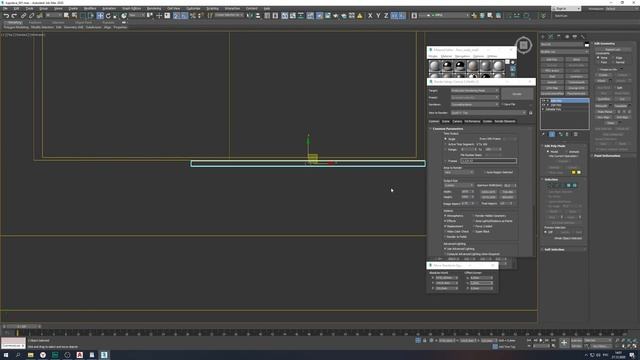Image resolution: width=640 pixels, height=360 pixels.
Task: Click Pin Stack below modifier stack
Action: 544,134
